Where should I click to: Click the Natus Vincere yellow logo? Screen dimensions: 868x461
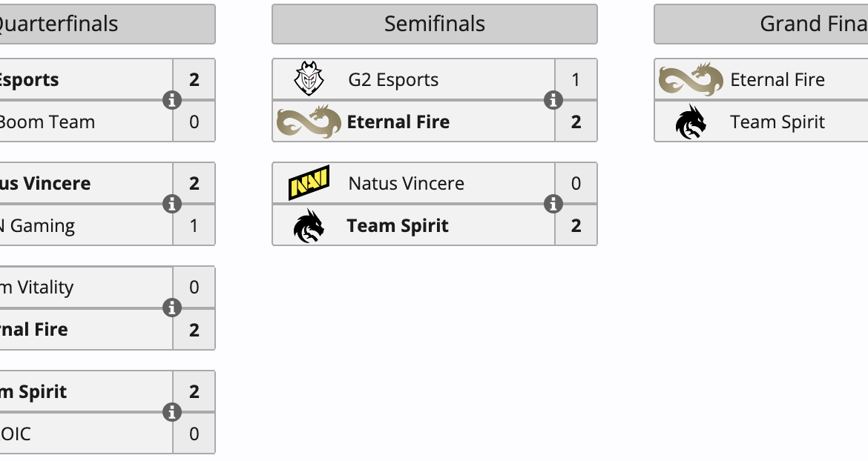pyautogui.click(x=309, y=183)
